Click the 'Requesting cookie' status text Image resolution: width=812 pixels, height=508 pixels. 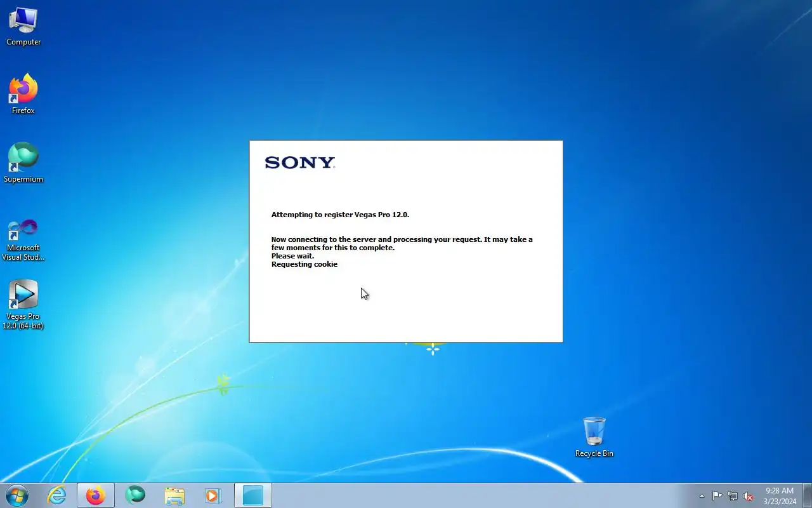(304, 264)
